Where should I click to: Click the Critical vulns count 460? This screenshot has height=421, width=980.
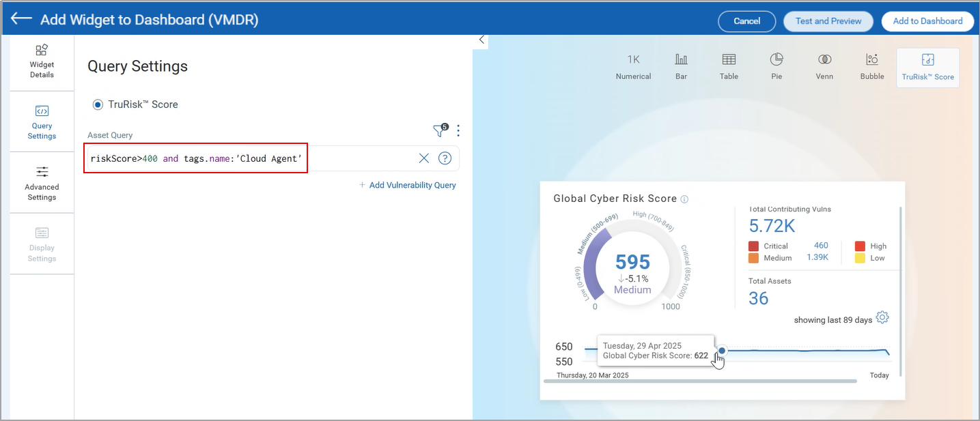click(821, 246)
